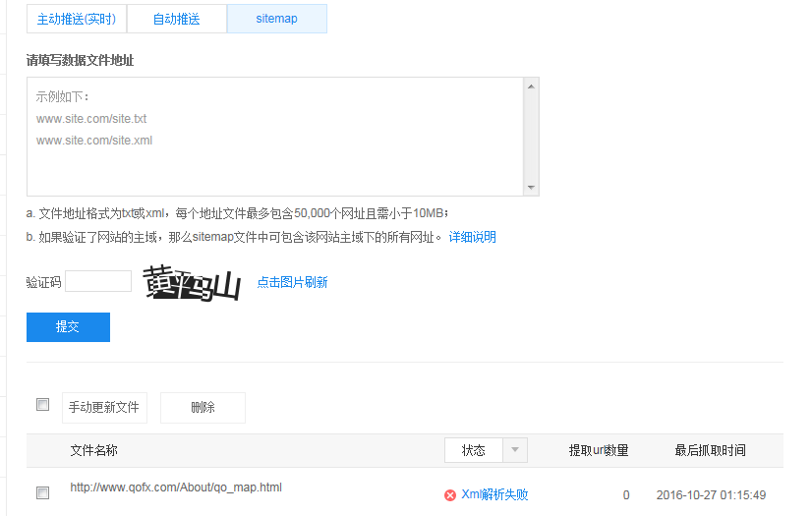The height and width of the screenshot is (516, 812).
Task: Click the textarea scrollbar up arrow
Action: pos(531,86)
